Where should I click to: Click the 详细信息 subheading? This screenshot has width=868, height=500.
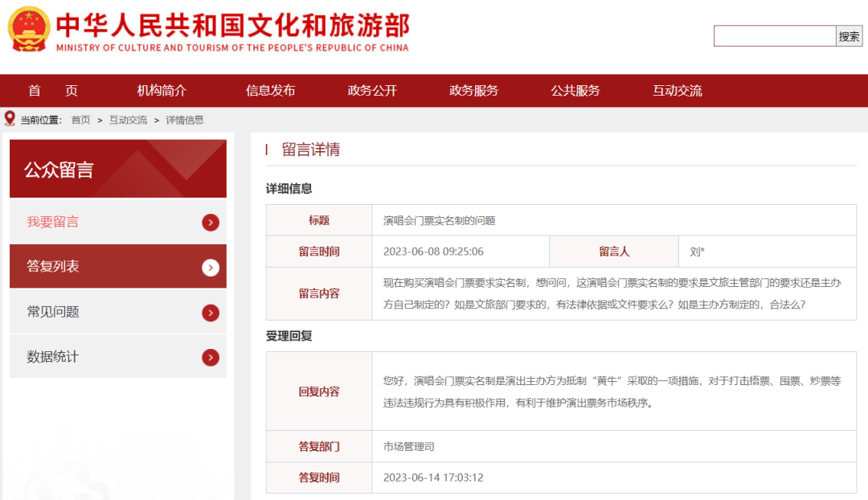289,189
